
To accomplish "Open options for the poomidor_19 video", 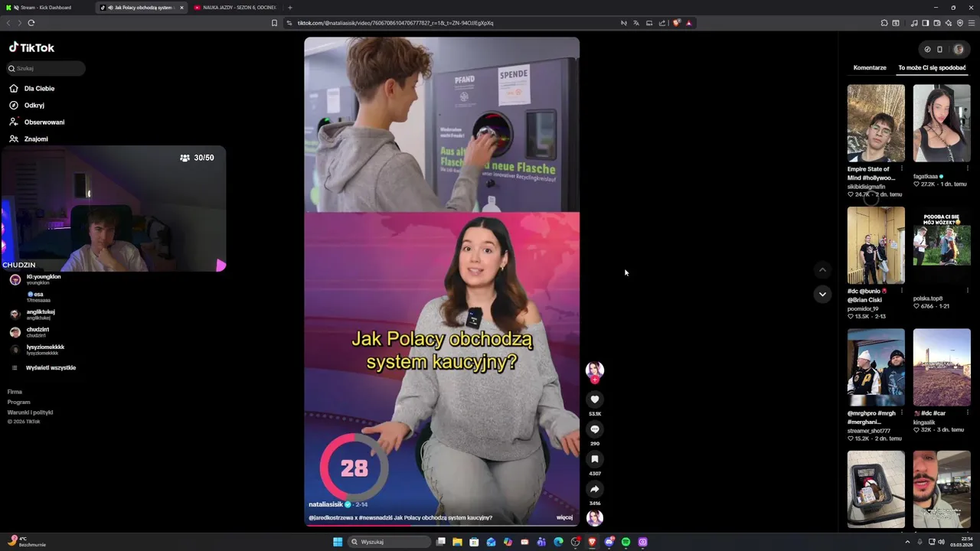I will tap(901, 291).
